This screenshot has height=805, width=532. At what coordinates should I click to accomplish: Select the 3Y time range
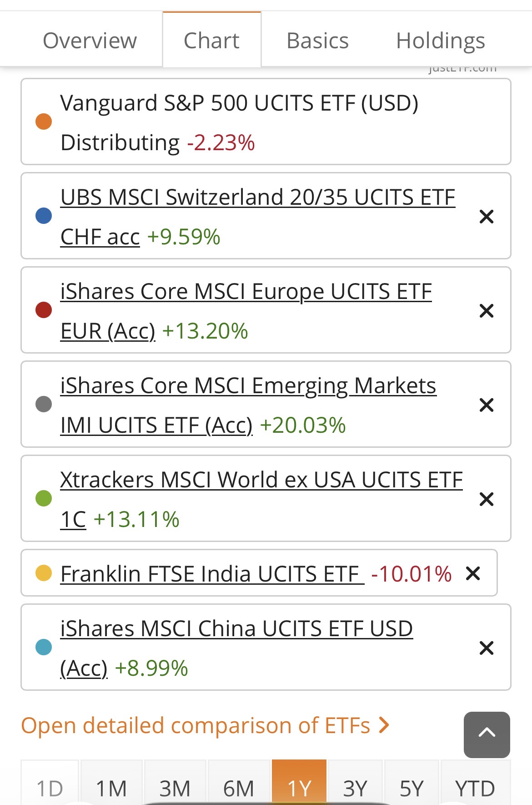point(355,788)
